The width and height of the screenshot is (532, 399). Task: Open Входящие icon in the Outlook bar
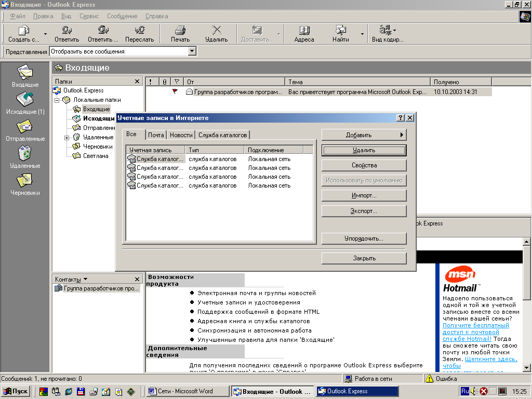tap(25, 72)
